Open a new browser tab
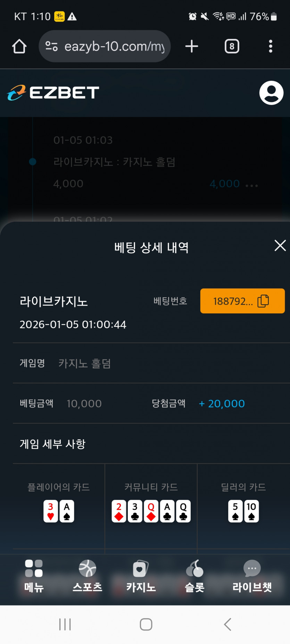This screenshot has width=290, height=644. pos(191,46)
